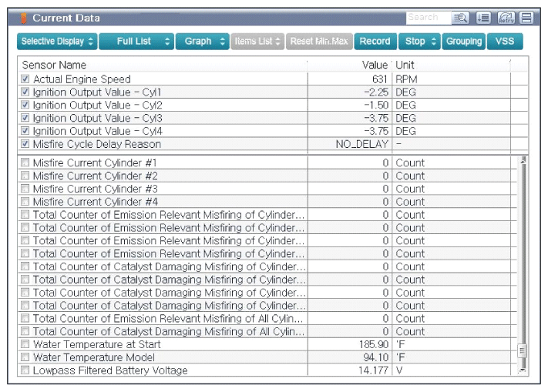548x392 pixels.
Task: Click the Unit column header
Action: point(451,65)
